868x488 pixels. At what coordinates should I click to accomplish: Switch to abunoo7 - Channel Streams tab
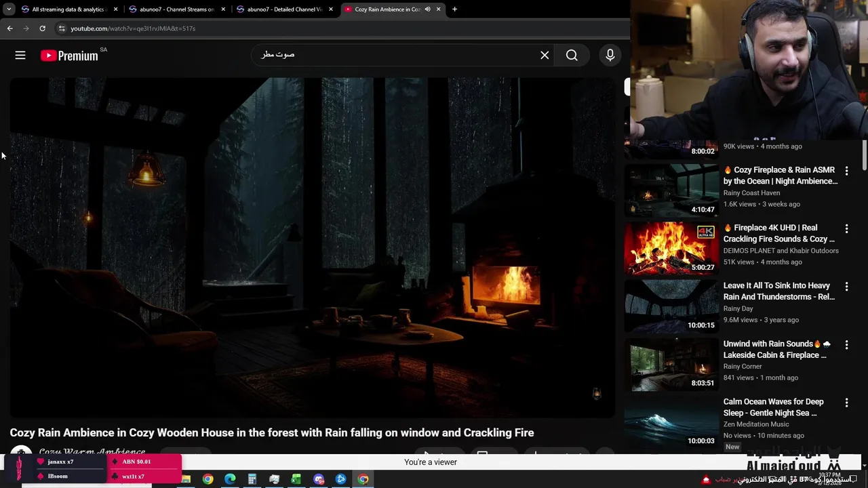click(176, 9)
